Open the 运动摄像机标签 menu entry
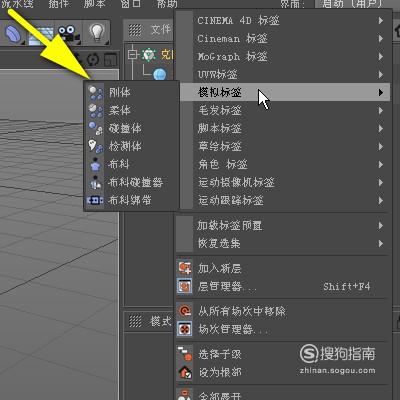The width and height of the screenshot is (400, 400). tap(285, 182)
